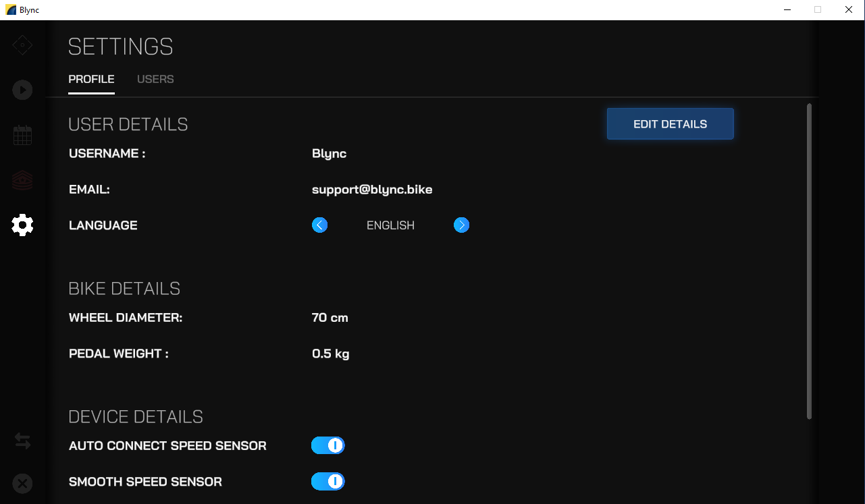Viewport: 865px width, 504px height.
Task: Click the SMOOTH SPEED SENSOR label
Action: [145, 482]
